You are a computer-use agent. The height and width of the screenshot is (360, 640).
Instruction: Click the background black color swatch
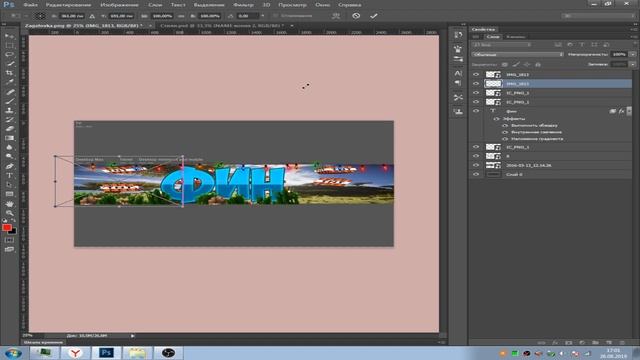[13, 232]
